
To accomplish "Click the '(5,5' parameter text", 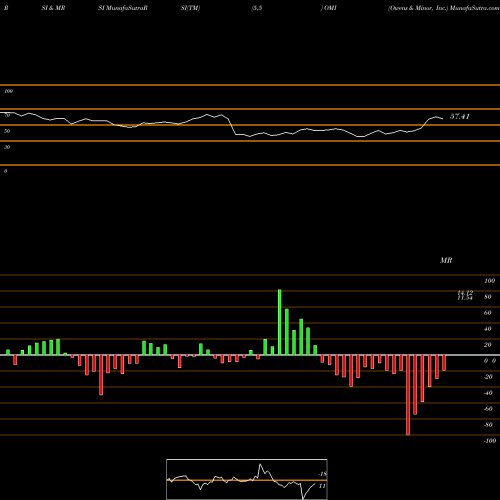I will (257, 8).
